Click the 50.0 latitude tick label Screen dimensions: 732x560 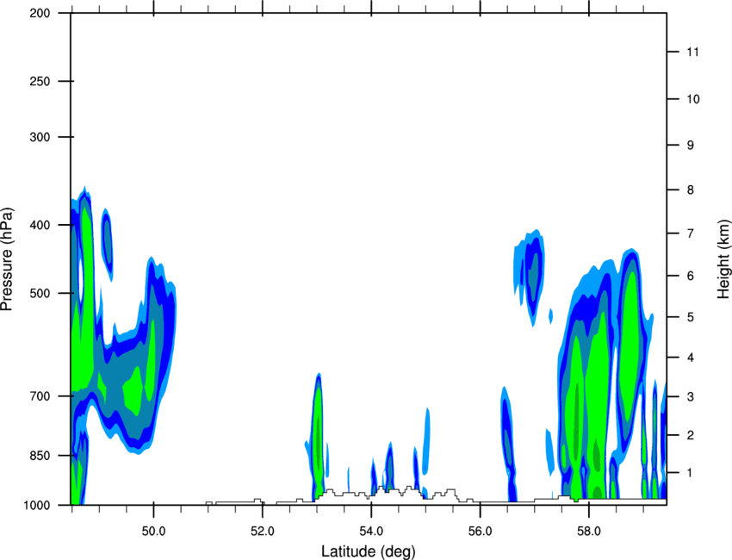(153, 532)
